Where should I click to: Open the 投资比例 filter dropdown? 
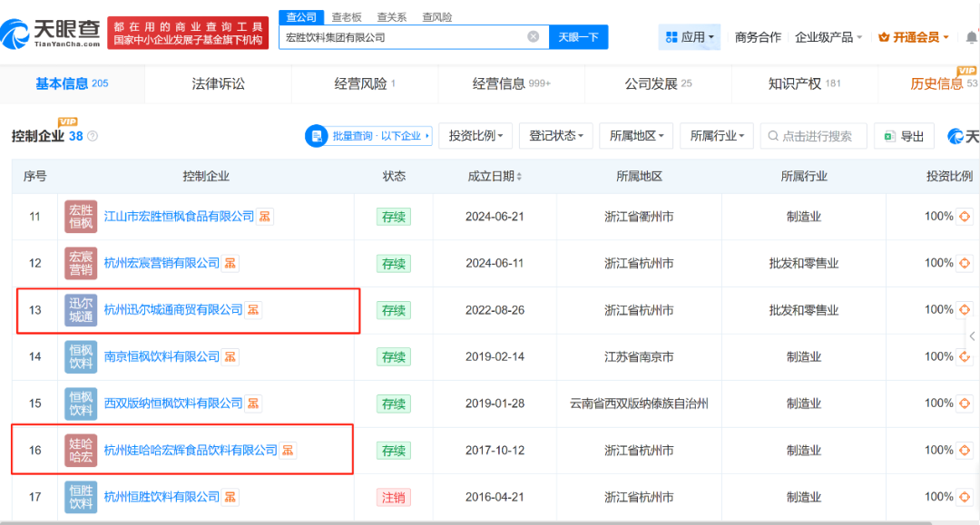[475, 136]
